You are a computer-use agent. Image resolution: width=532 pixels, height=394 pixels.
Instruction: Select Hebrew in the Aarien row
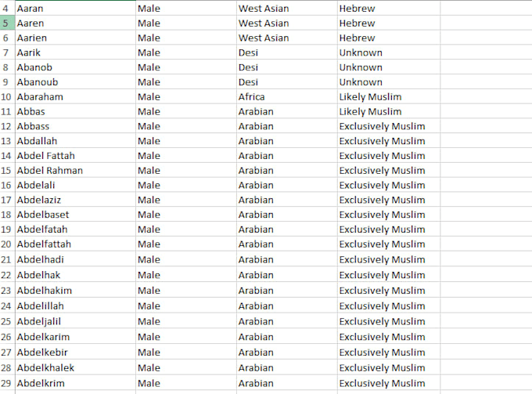[389, 38]
